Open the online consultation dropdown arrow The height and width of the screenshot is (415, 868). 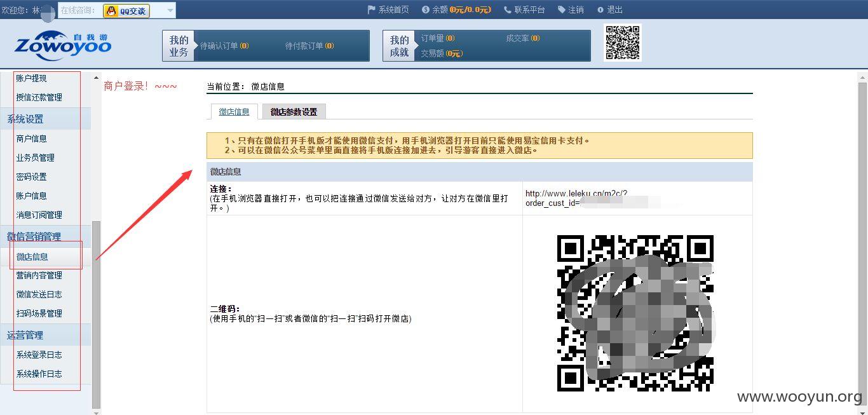(170, 11)
